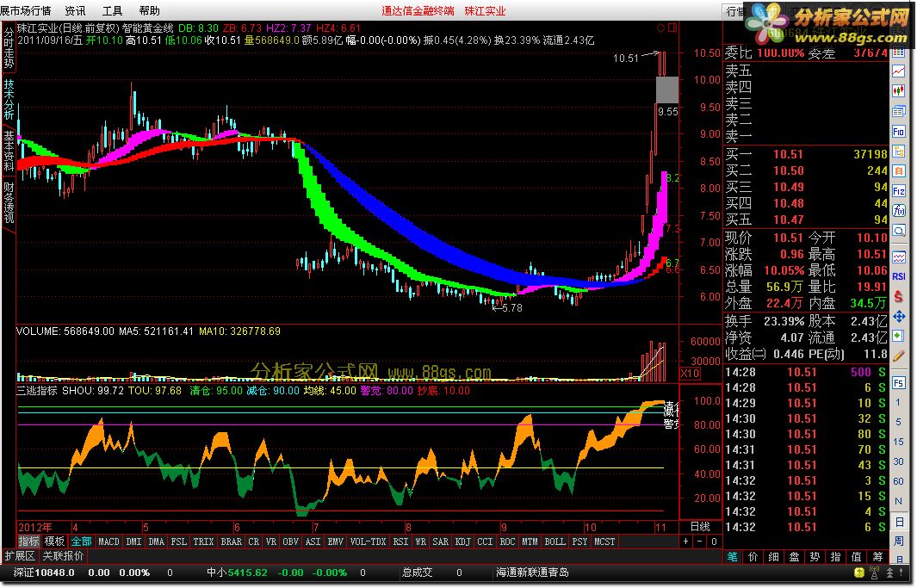This screenshot has height=588, width=917.
Task: Click the 买一 price 10.51 row
Action: (806, 154)
